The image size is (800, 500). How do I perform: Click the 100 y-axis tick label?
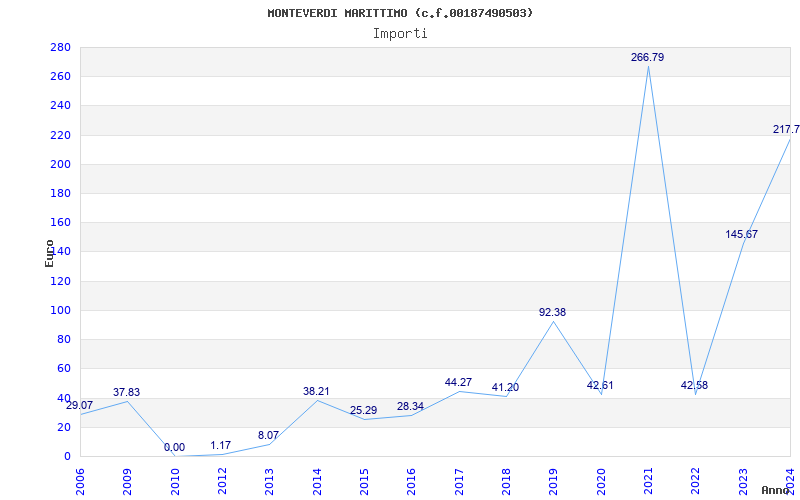[60, 310]
